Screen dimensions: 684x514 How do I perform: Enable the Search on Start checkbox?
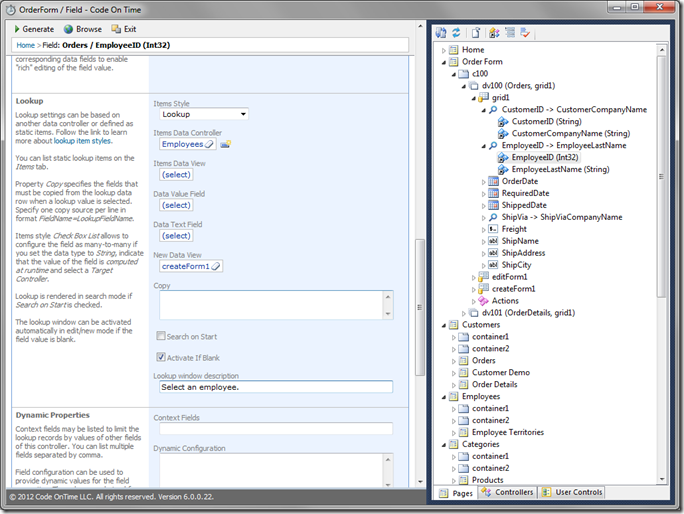point(161,336)
